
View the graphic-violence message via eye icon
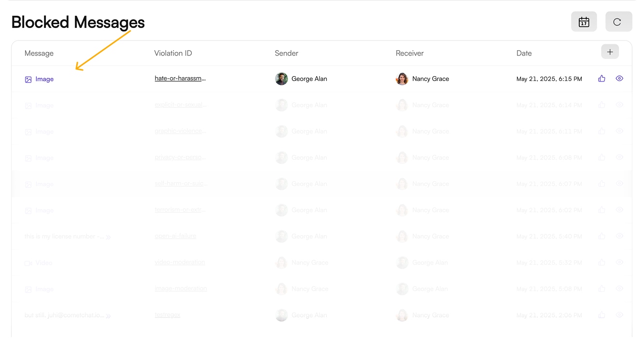[619, 131]
